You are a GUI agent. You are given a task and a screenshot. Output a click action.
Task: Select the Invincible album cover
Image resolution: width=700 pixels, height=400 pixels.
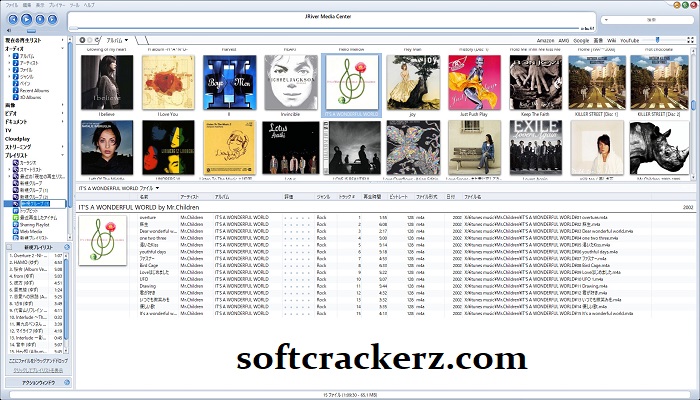click(291, 82)
